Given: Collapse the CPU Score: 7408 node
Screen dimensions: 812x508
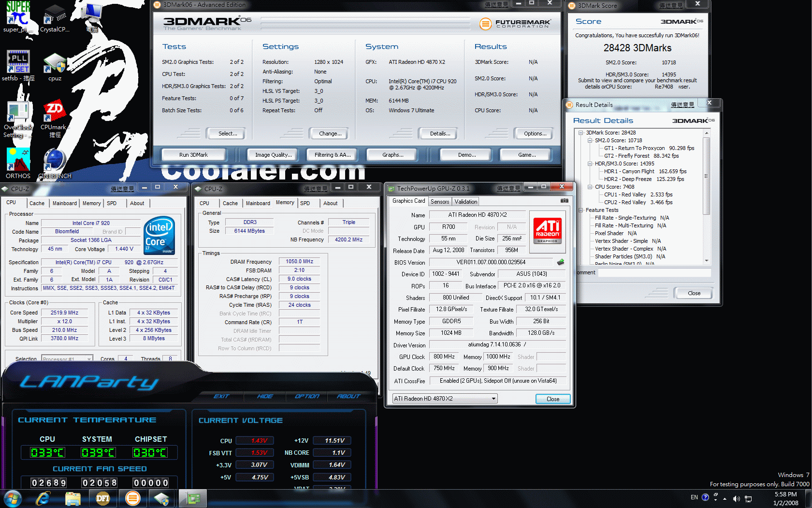Looking at the screenshot, I should [590, 187].
